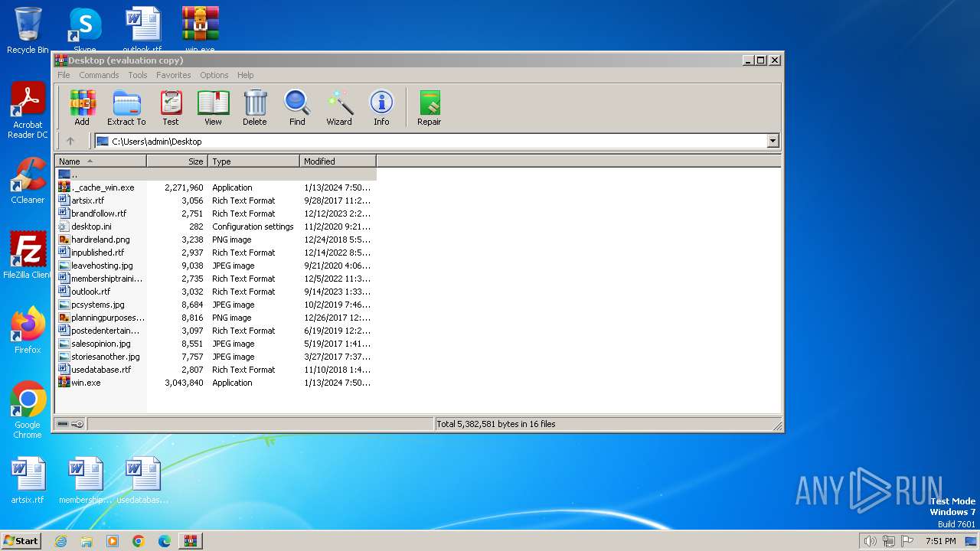980x551 pixels.
Task: Select the Firefox desktop icon
Action: tap(28, 331)
